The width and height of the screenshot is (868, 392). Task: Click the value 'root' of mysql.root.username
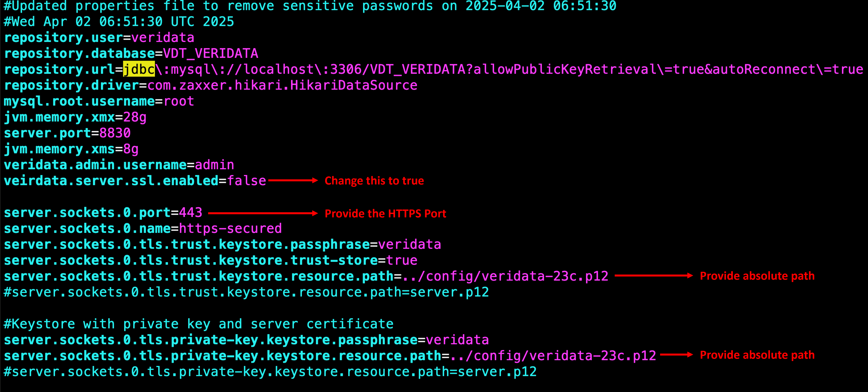pos(179,101)
